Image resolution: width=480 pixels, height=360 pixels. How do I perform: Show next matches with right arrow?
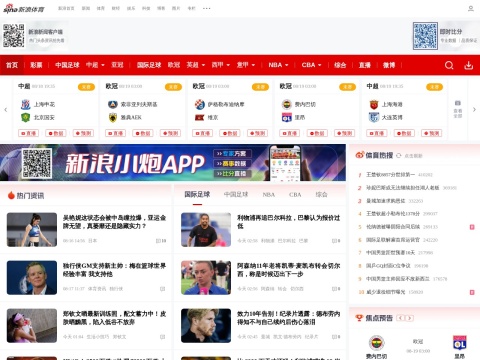point(474,110)
